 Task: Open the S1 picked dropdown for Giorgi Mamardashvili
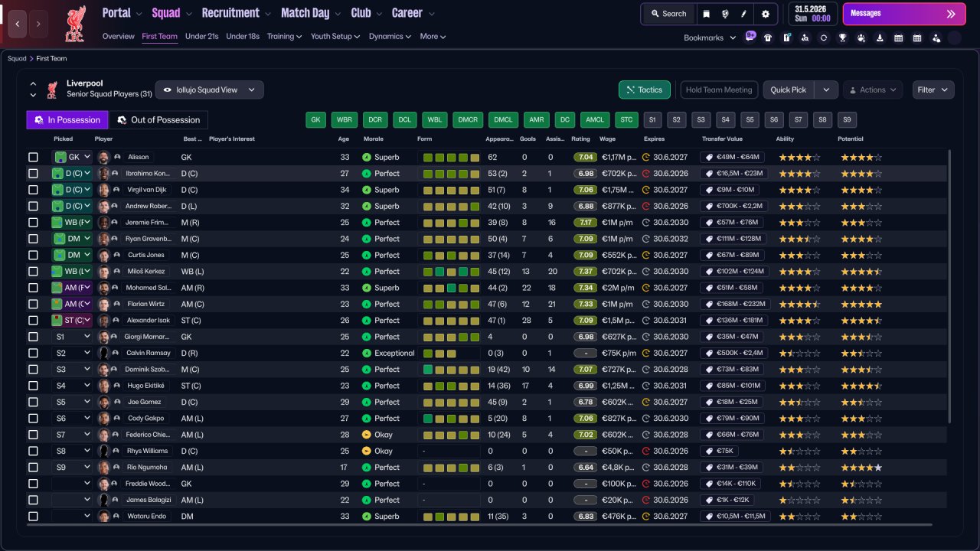(x=72, y=337)
